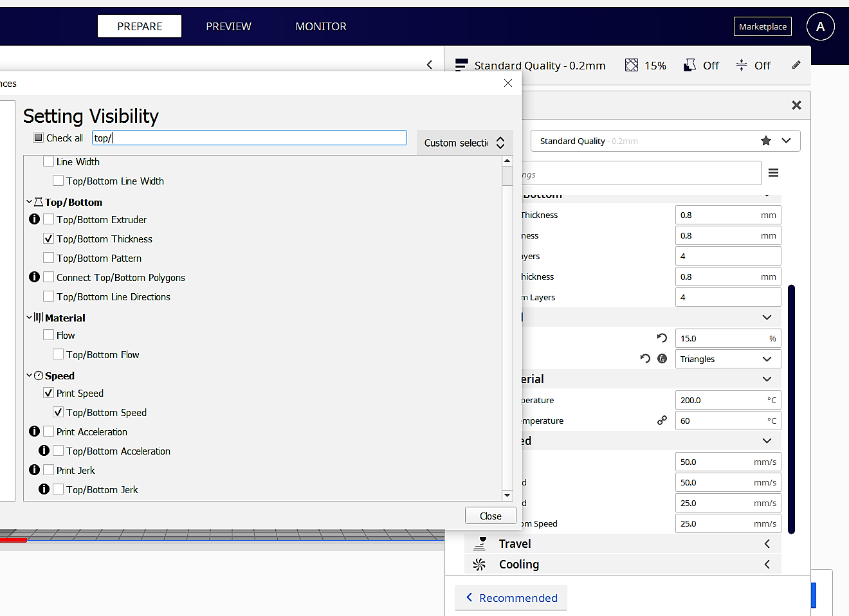
Task: Enable the Flow checkbox
Action: click(x=49, y=335)
